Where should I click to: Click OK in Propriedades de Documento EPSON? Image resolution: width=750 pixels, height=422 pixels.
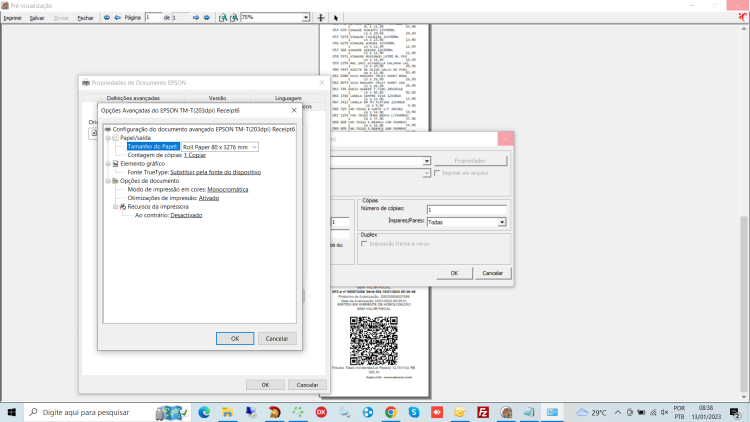point(265,385)
